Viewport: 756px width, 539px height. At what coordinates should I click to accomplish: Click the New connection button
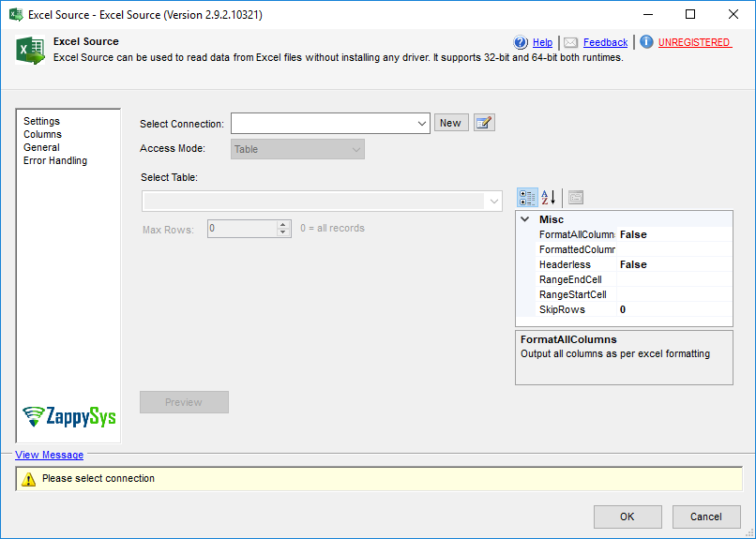pyautogui.click(x=451, y=123)
